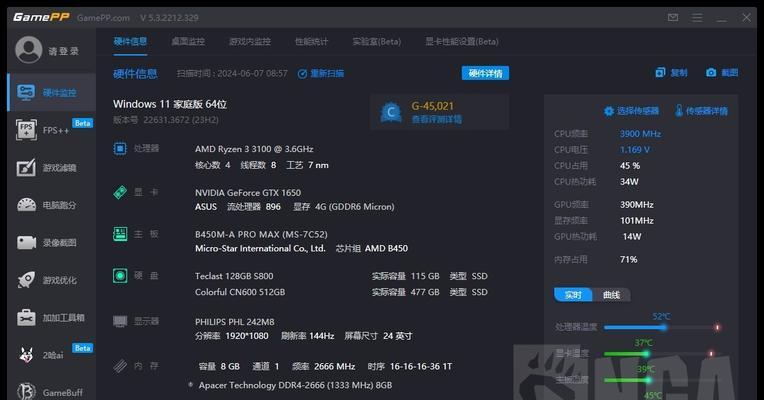This screenshot has height=400, width=764.
Task: Open GameBuff in the sidebar
Action: [x=52, y=392]
